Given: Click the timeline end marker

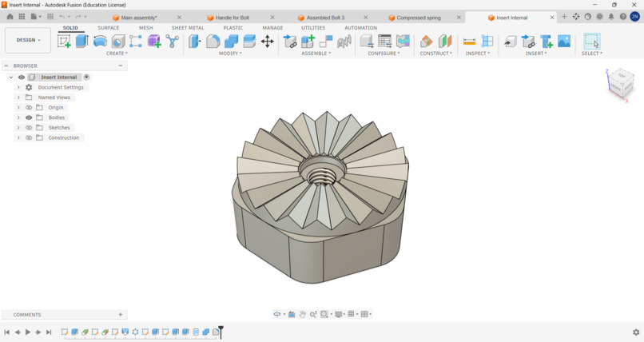Looking at the screenshot, I should (x=221, y=332).
